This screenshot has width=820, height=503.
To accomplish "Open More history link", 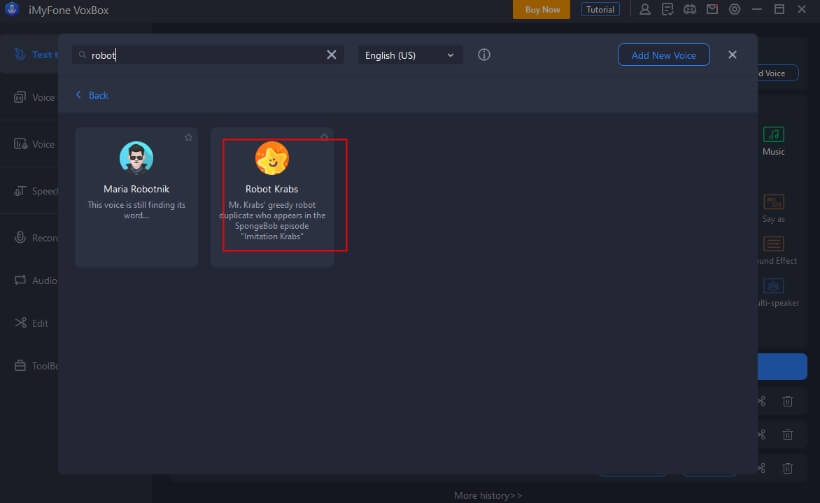I will coord(488,495).
